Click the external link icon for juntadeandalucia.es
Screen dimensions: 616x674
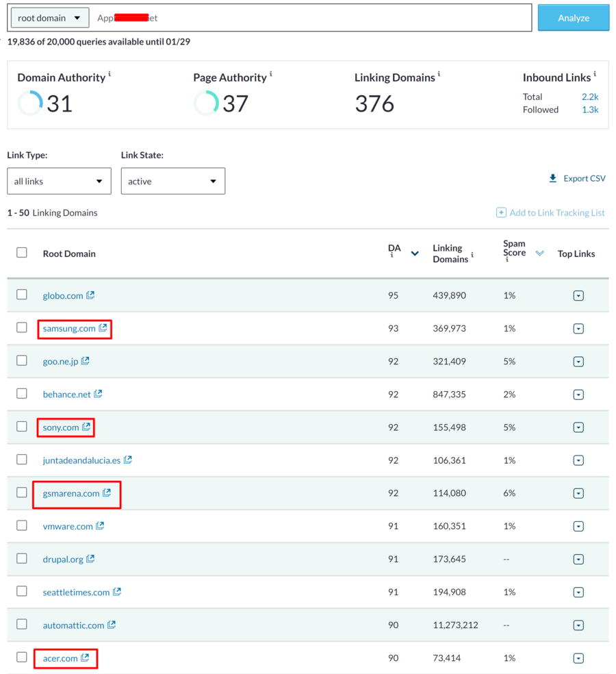tap(127, 460)
